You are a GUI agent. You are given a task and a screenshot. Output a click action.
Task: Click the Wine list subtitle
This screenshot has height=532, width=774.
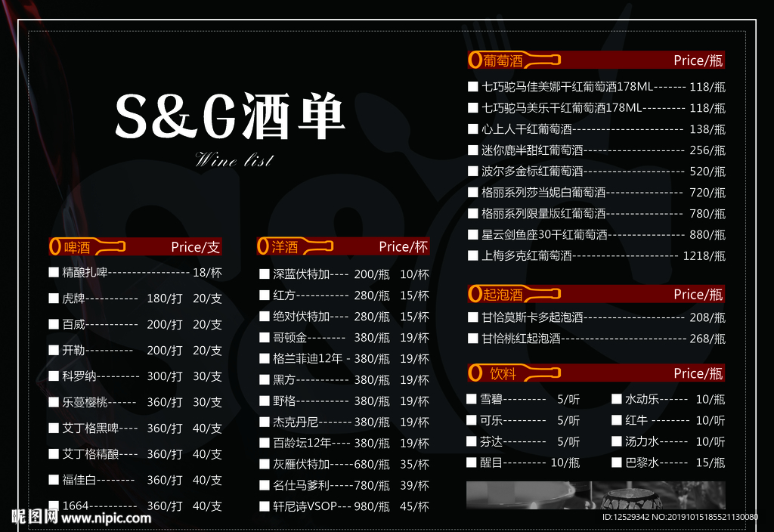tap(234, 159)
